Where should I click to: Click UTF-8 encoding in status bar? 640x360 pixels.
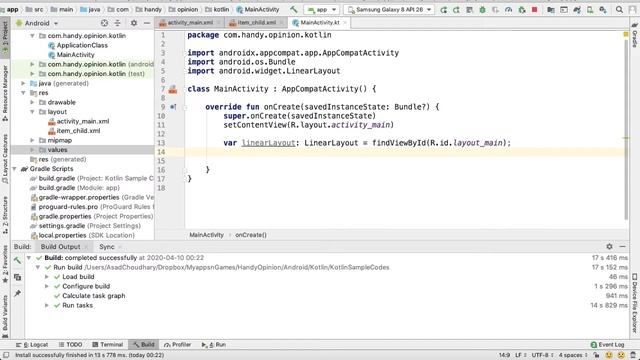[542, 355]
